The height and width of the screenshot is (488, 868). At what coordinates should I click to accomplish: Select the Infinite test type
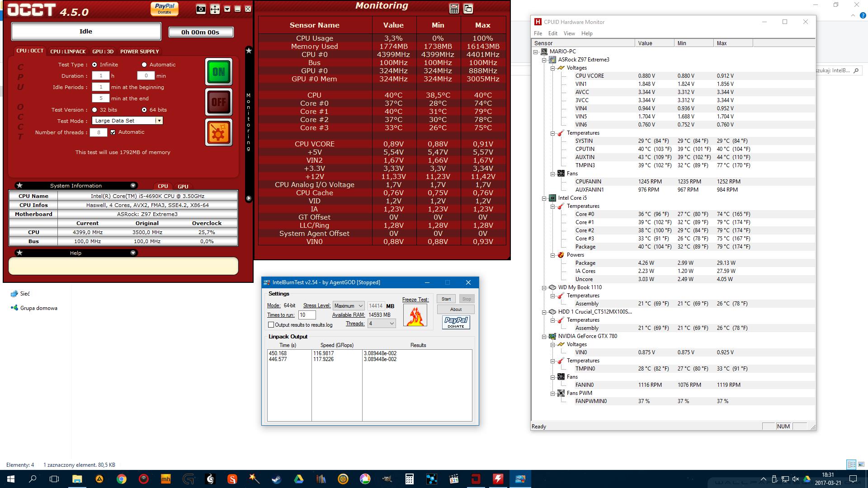94,65
